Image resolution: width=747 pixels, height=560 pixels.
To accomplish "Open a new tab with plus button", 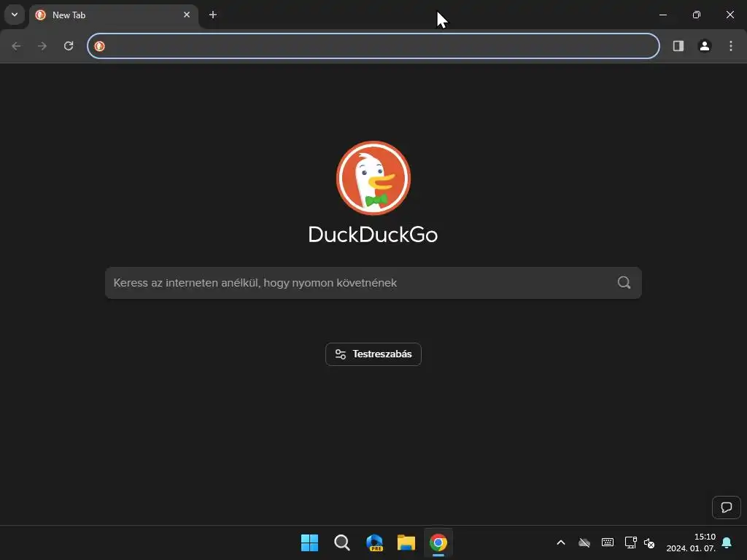I will tap(213, 15).
